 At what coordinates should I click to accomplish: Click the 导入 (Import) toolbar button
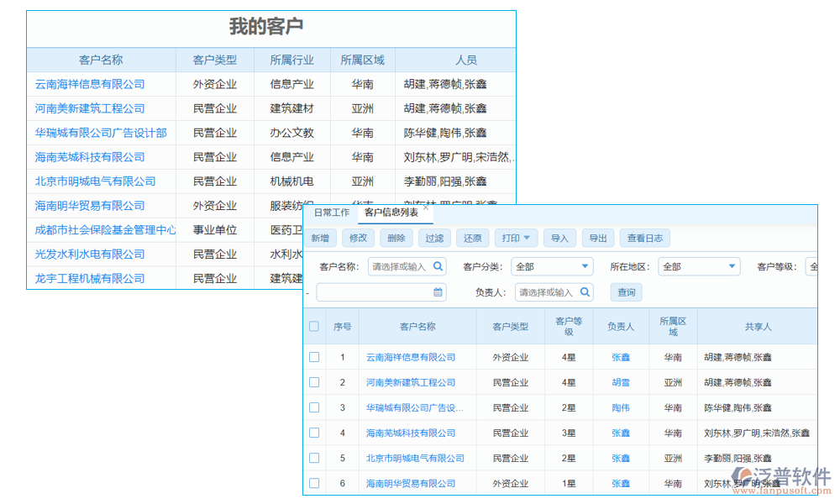pos(559,238)
